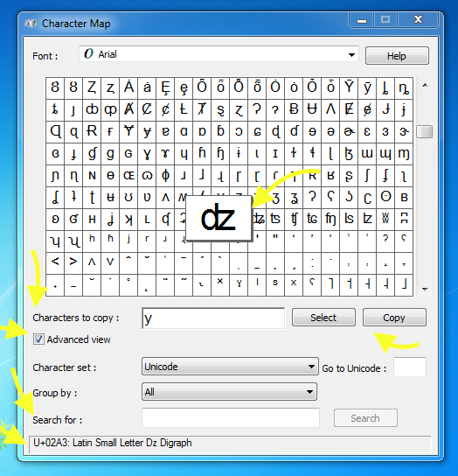458x476 pixels.
Task: Click the Copy button
Action: (394, 318)
